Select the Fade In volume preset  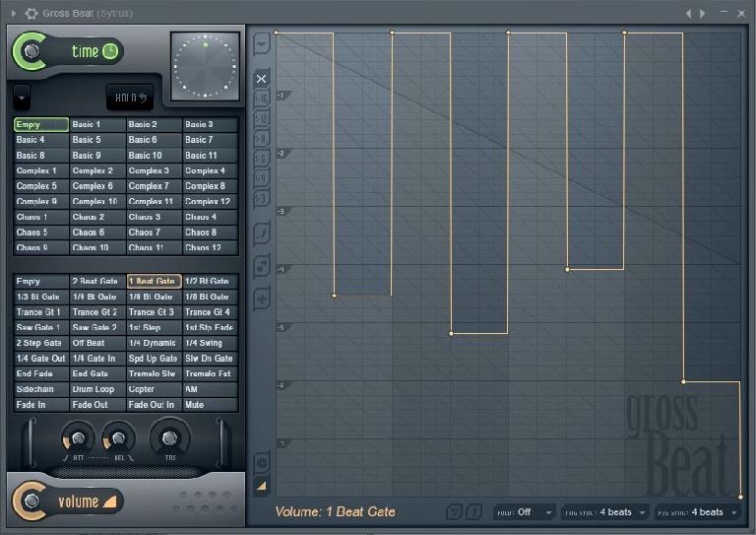pyautogui.click(x=41, y=405)
